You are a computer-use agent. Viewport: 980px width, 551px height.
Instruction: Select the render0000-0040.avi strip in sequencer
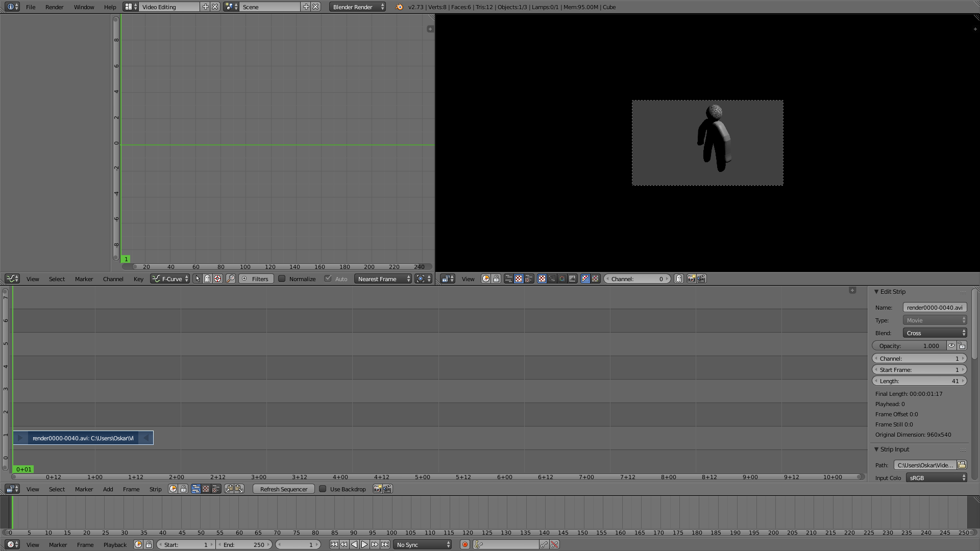(x=83, y=438)
